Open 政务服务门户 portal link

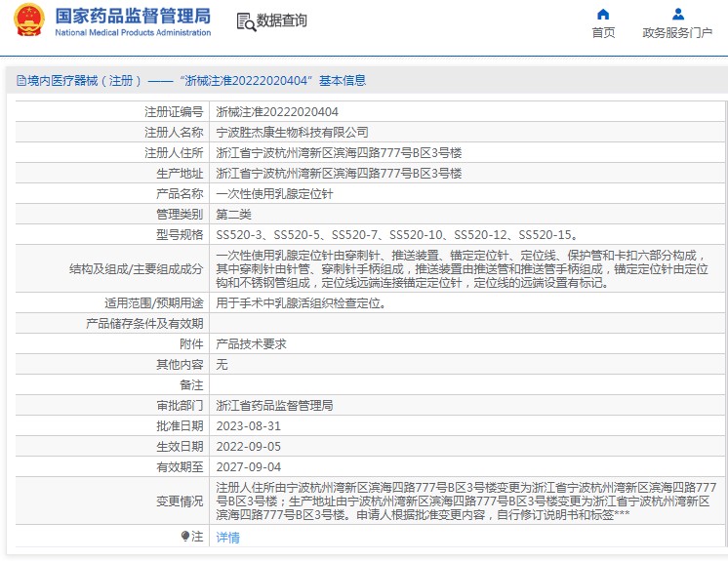click(x=677, y=32)
